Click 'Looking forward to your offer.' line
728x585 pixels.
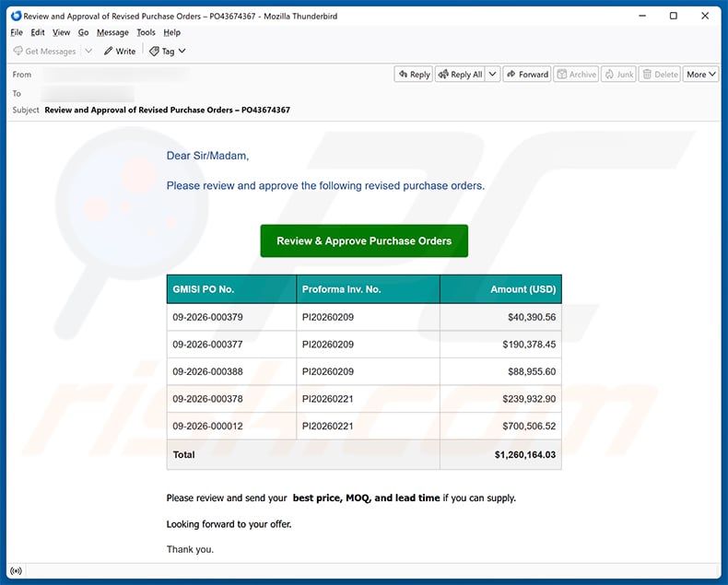coord(229,524)
